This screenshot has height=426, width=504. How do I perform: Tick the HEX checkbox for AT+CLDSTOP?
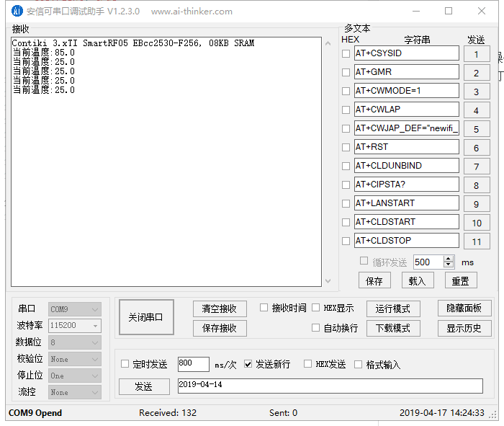[x=346, y=241]
